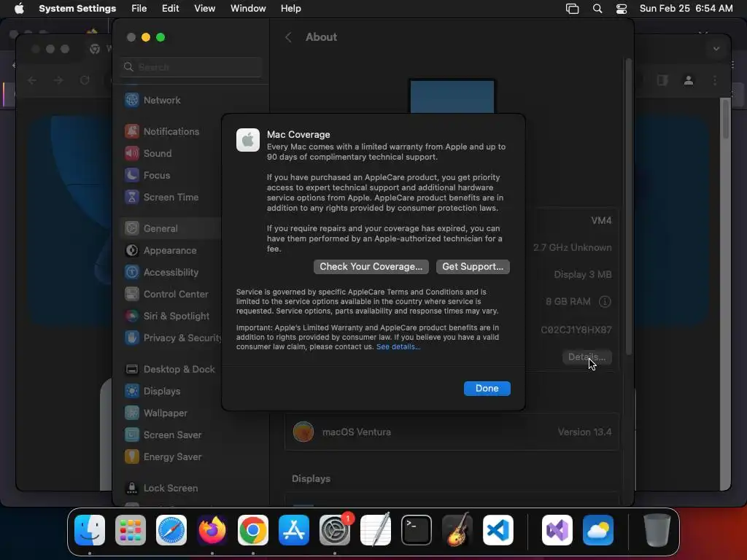Open TextEdit in the Dock

coord(376,530)
